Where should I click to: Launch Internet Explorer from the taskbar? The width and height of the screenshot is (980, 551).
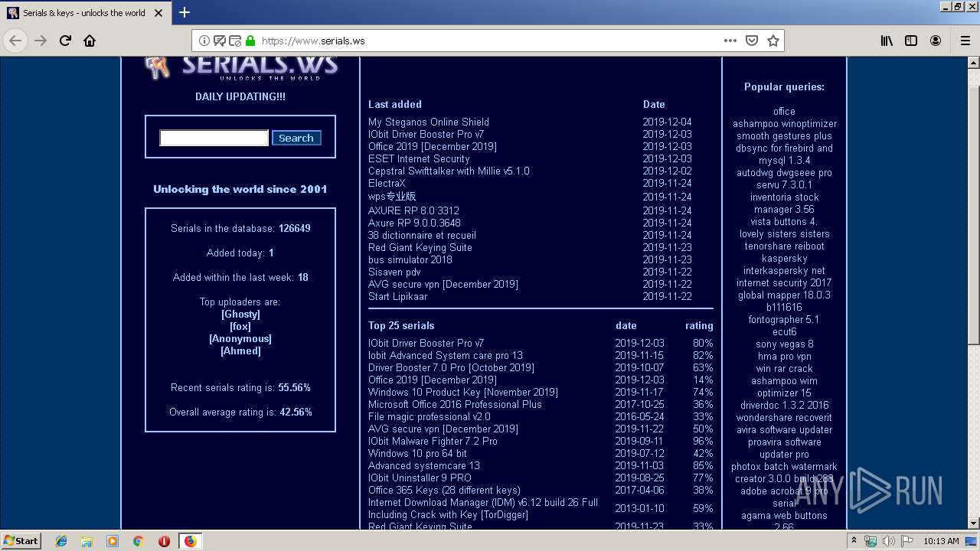61,541
